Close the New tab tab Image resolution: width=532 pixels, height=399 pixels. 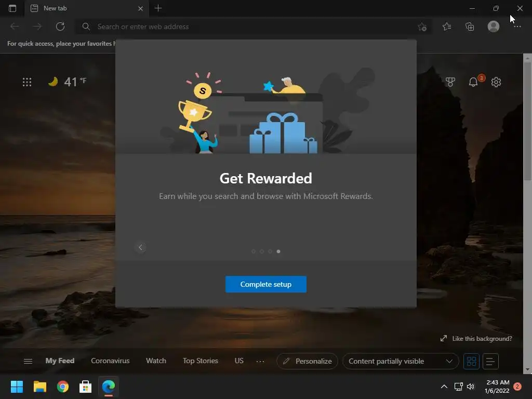pos(140,8)
